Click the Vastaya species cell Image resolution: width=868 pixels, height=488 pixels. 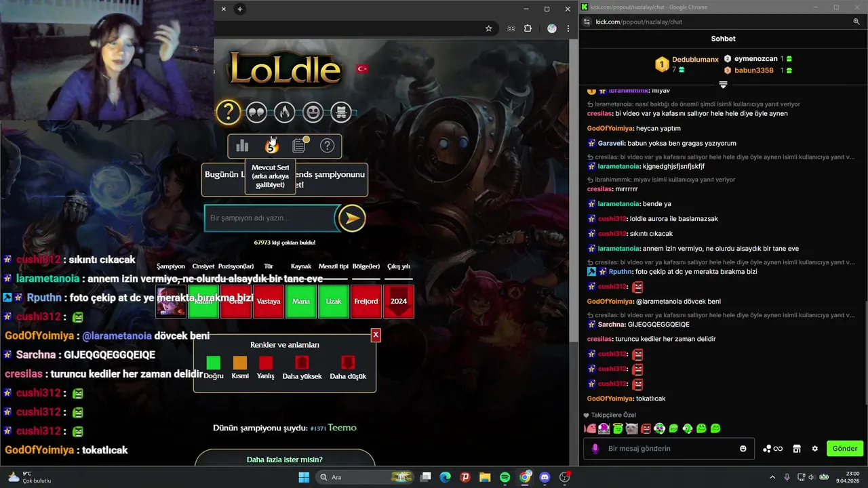tap(269, 302)
